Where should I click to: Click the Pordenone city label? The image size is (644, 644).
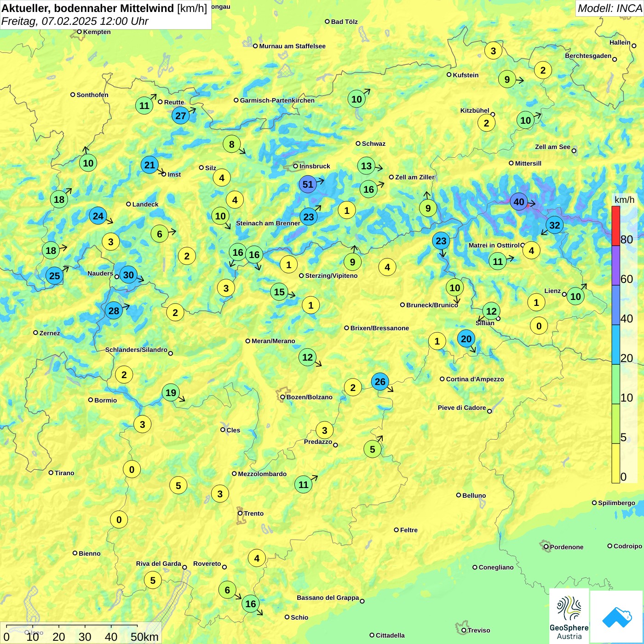click(567, 547)
